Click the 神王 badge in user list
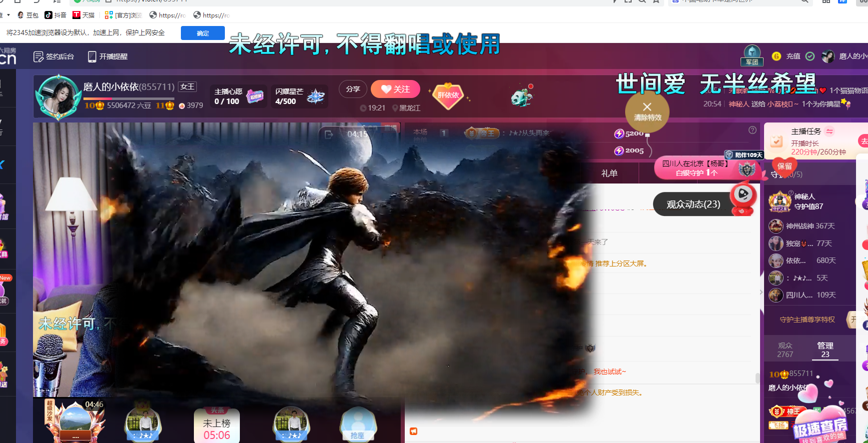This screenshot has width=868, height=443. [x=787, y=411]
